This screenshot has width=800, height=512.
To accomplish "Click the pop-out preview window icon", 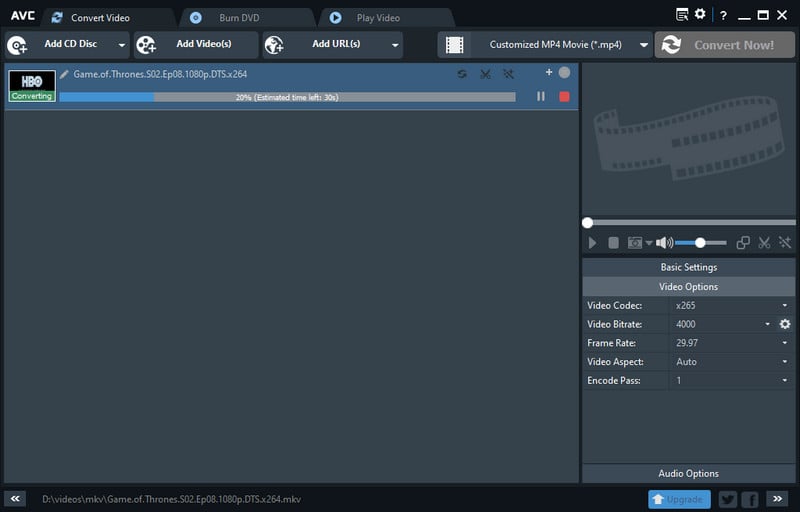I will pos(743,243).
